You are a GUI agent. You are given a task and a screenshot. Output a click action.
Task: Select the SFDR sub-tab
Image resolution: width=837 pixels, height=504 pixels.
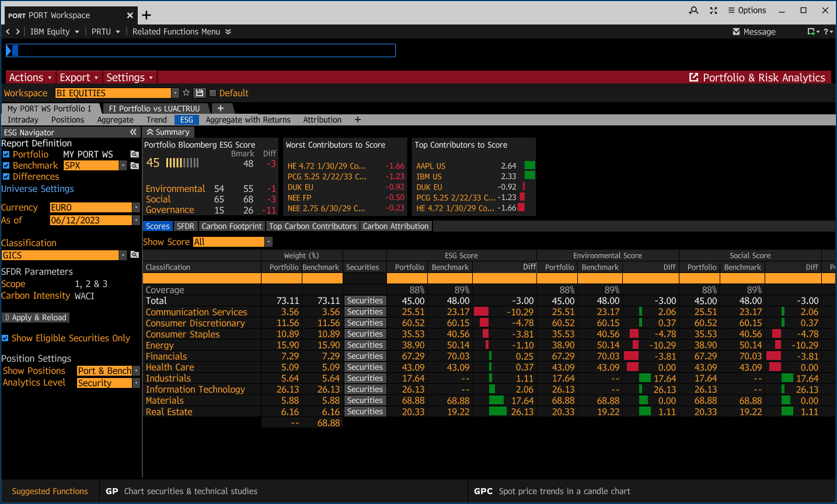tap(186, 226)
